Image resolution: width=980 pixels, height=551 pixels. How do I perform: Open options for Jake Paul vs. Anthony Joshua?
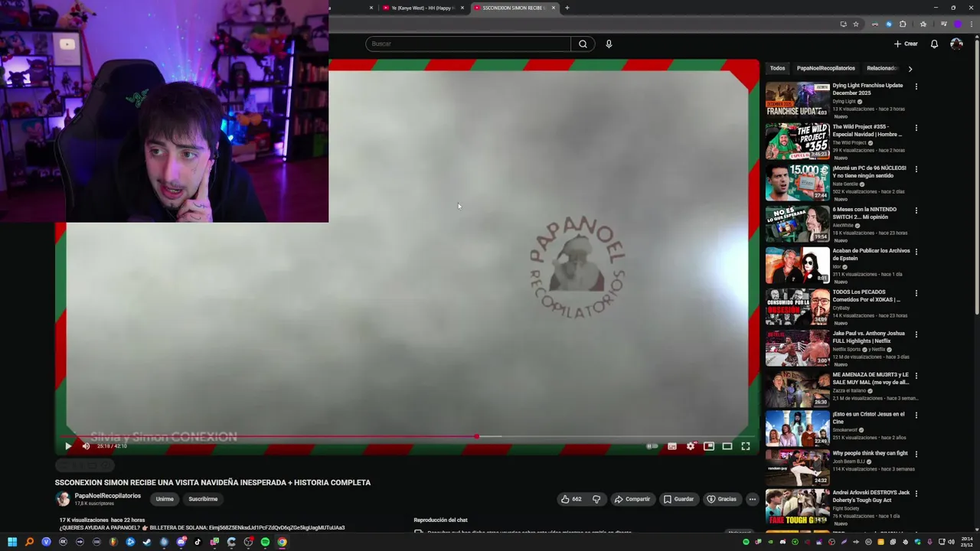pos(916,334)
